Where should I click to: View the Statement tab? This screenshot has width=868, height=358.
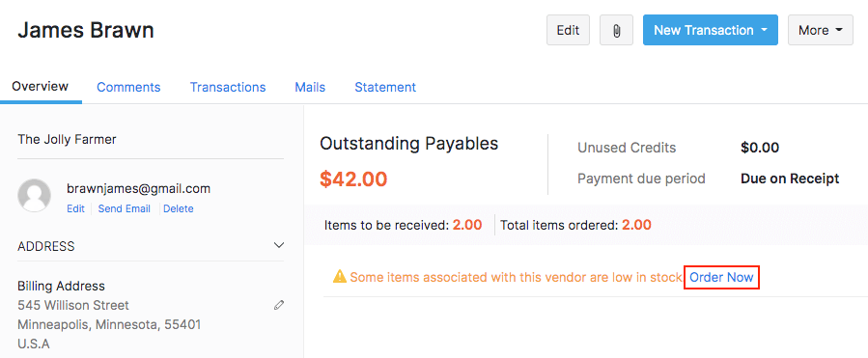click(385, 87)
